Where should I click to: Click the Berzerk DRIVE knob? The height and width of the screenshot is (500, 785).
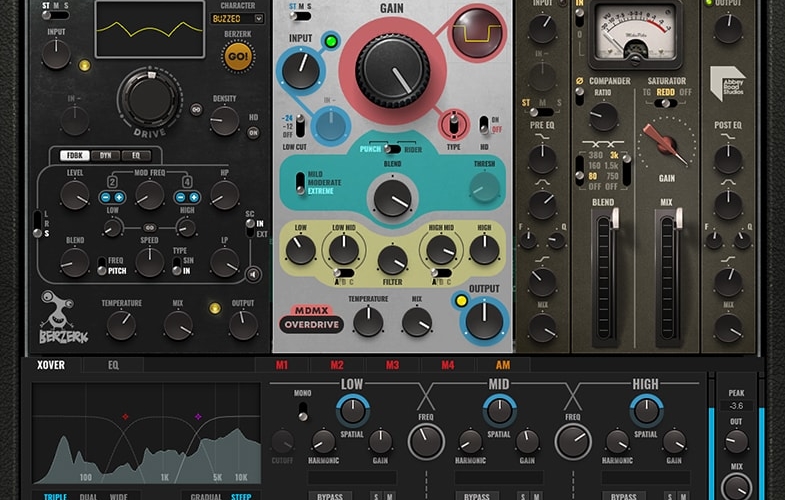pos(150,99)
